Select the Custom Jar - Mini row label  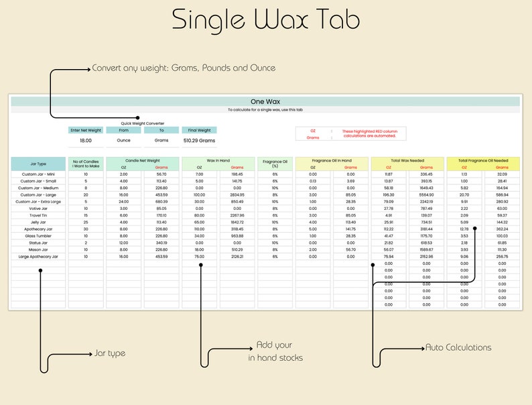[x=38, y=174]
